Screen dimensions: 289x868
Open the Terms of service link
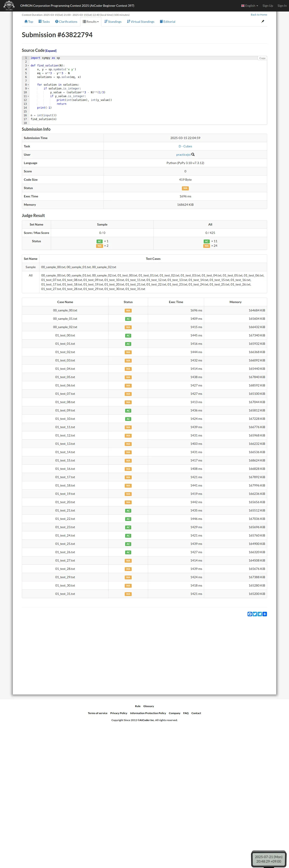tap(97, 713)
